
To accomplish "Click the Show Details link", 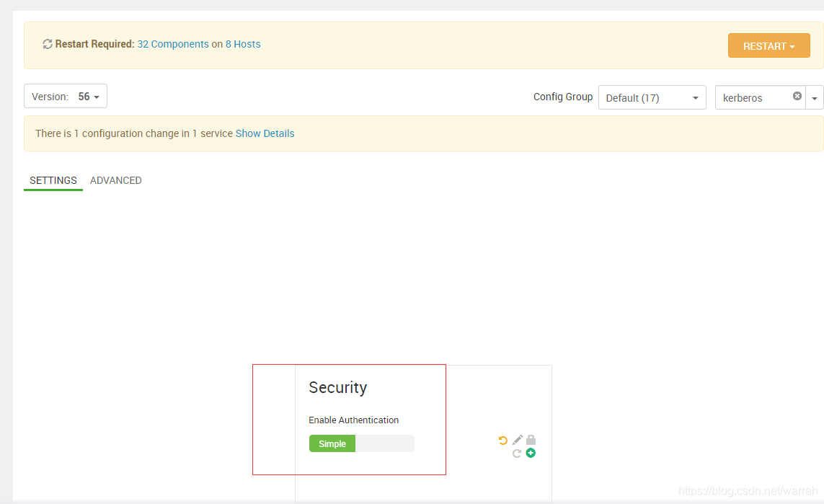I will coord(265,133).
